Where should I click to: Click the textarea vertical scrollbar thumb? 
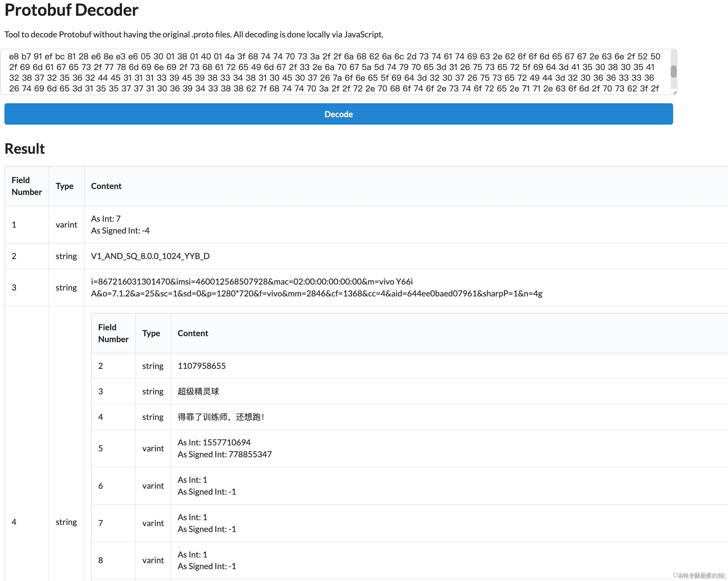[x=673, y=71]
